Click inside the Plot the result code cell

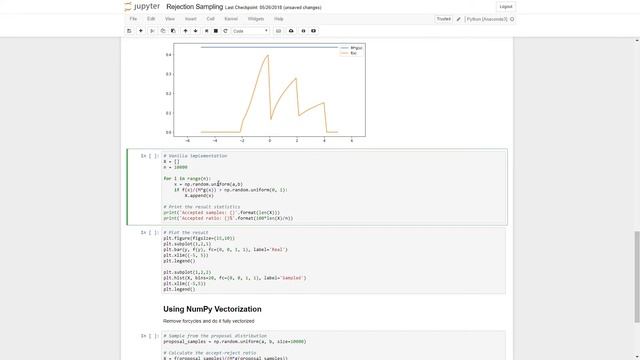334,261
